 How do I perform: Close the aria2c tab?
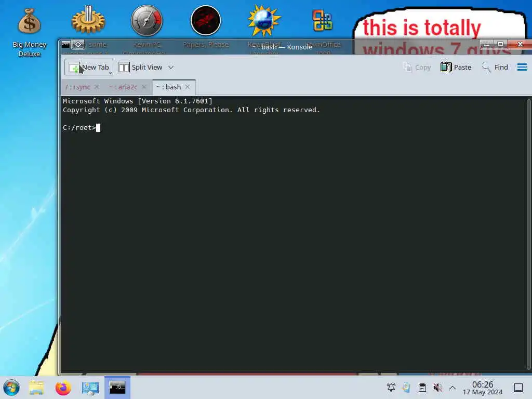144,87
